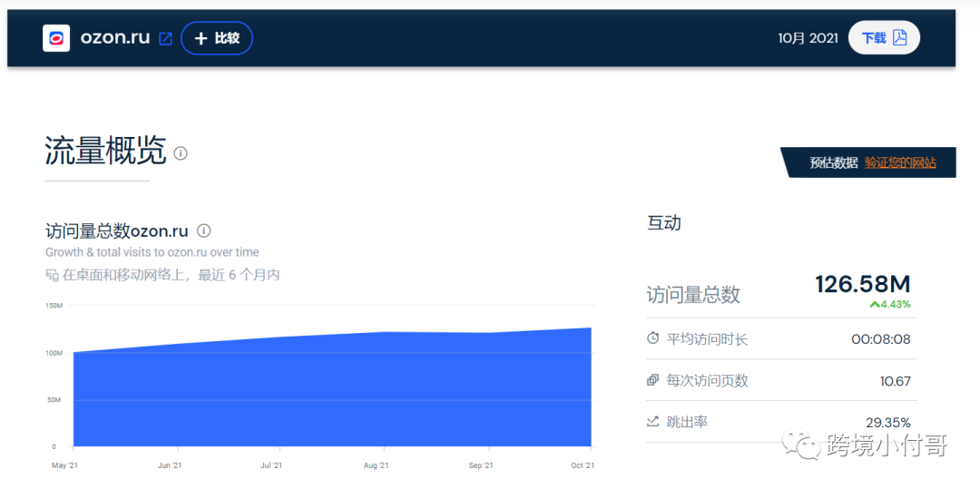Click the 100M y-axis label
The image size is (980, 489).
click(x=54, y=353)
